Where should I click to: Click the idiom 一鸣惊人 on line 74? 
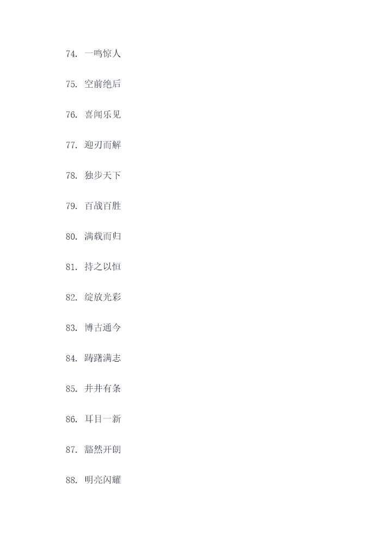pos(102,54)
